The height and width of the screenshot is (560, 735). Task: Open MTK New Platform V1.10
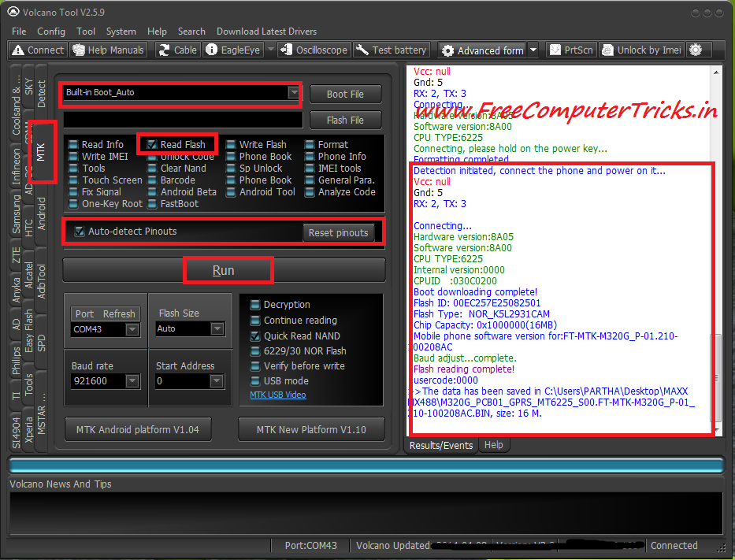coord(311,430)
